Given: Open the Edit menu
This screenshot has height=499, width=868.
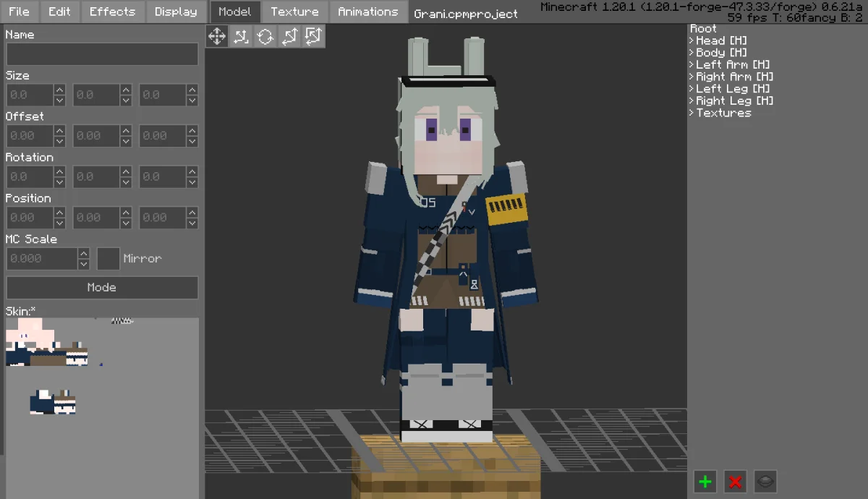Looking at the screenshot, I should pos(59,12).
